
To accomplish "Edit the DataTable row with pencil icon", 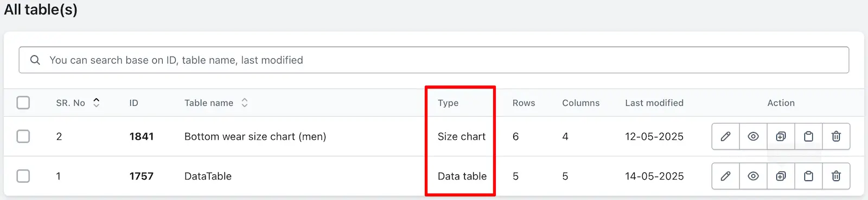I will tap(726, 176).
